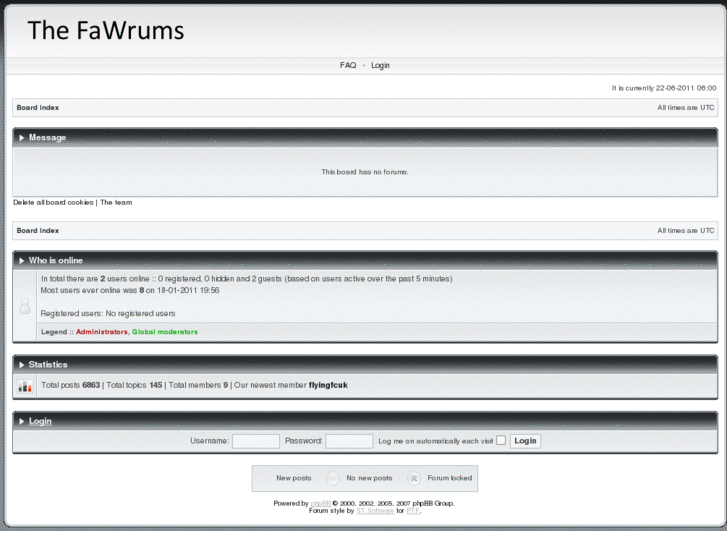Image resolution: width=727 pixels, height=545 pixels.
Task: Visit the ST Software footer link
Action: pyautogui.click(x=375, y=511)
